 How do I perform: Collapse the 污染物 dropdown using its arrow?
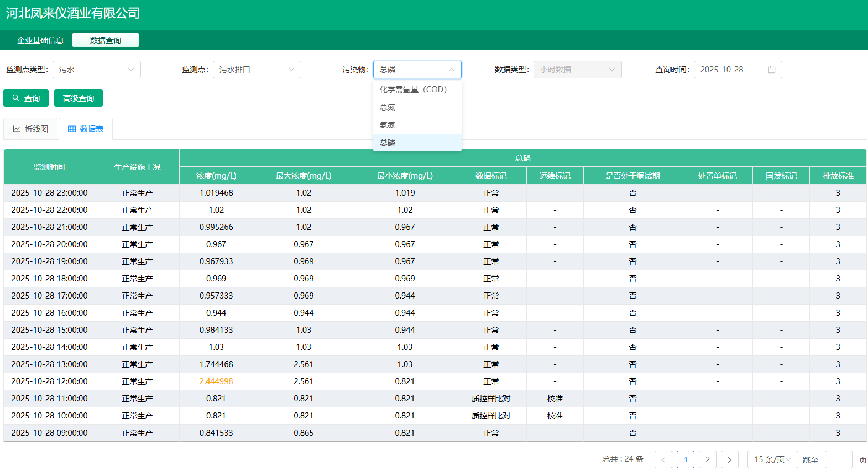452,70
